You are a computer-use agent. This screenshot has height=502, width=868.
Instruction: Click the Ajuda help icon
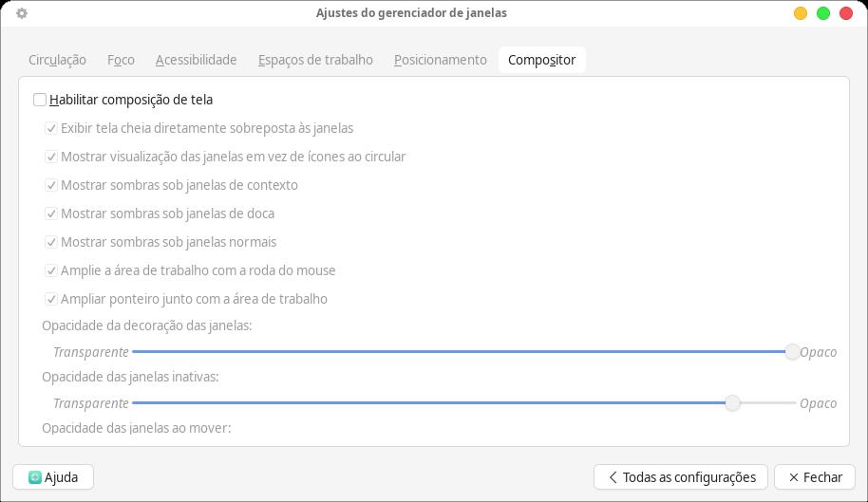click(35, 477)
